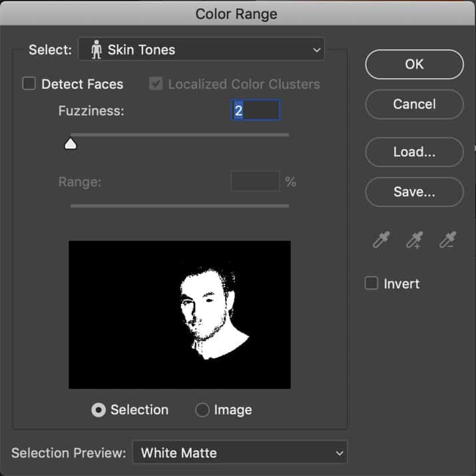Viewport: 476px width, 476px height.
Task: Expand the Selection Preview White Matte dropdown
Action: pos(240,453)
